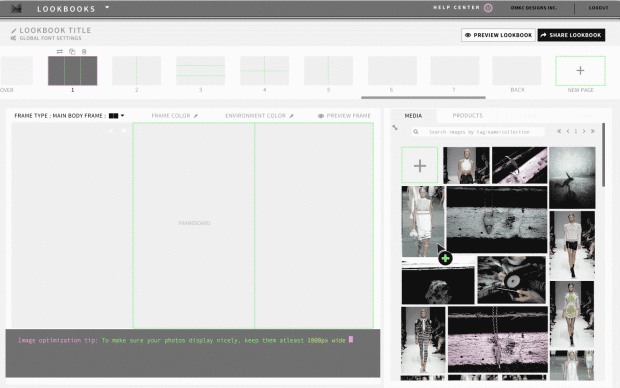Viewport: 620px width, 388px height.
Task: Select the Cover page thumbnail
Action: (16, 70)
